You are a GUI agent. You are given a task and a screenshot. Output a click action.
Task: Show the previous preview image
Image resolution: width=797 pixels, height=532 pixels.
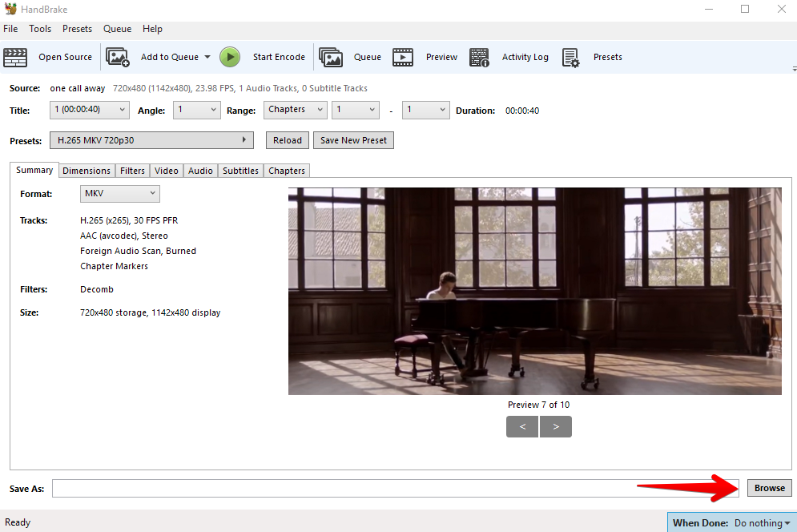click(522, 427)
